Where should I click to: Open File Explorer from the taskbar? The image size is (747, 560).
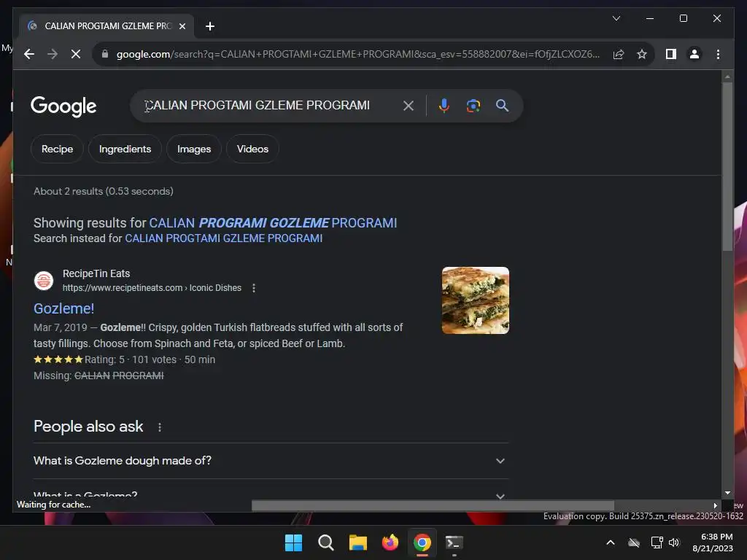click(357, 542)
